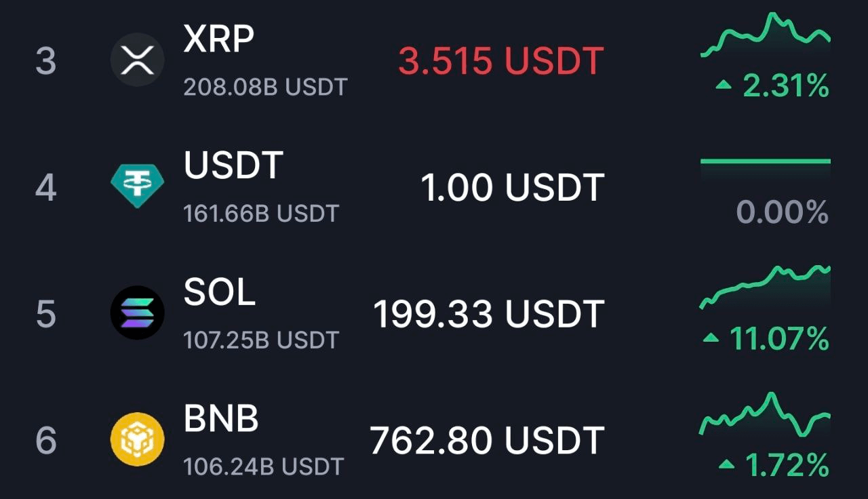Select the SOL coin name
The image size is (868, 499).
(x=220, y=293)
